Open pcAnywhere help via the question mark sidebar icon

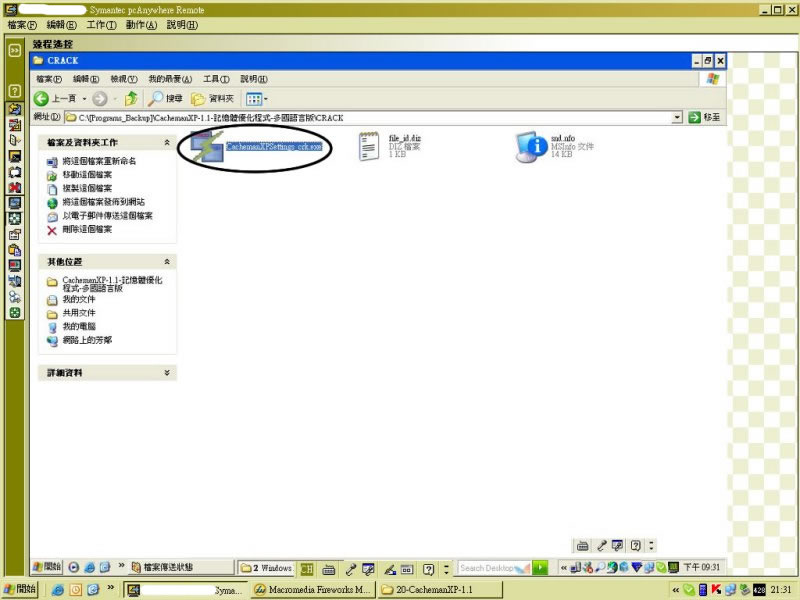(x=14, y=91)
